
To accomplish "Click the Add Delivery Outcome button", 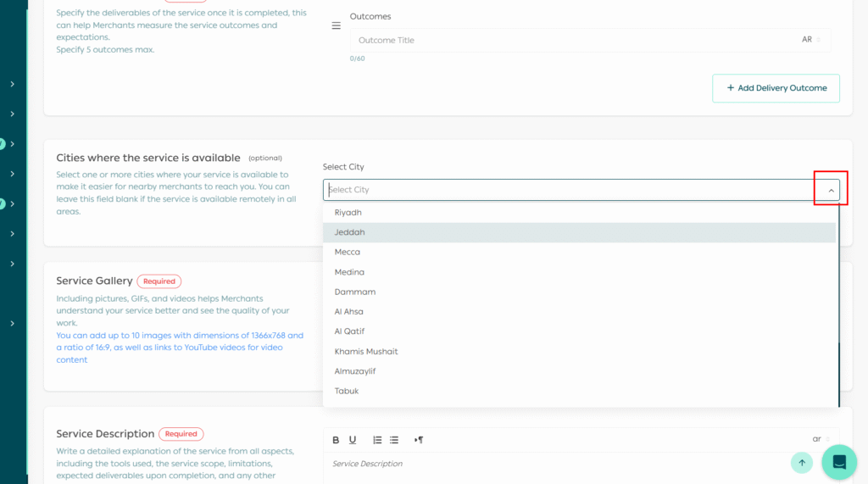I will point(776,88).
